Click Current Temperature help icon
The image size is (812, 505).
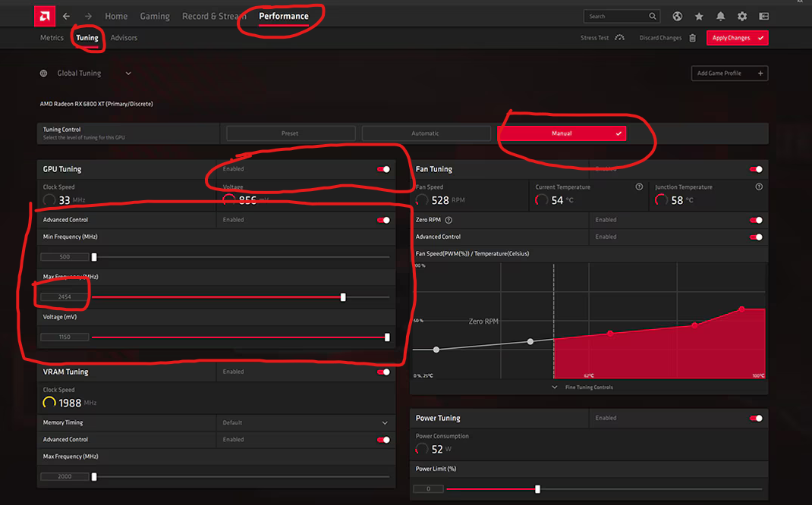click(x=639, y=187)
